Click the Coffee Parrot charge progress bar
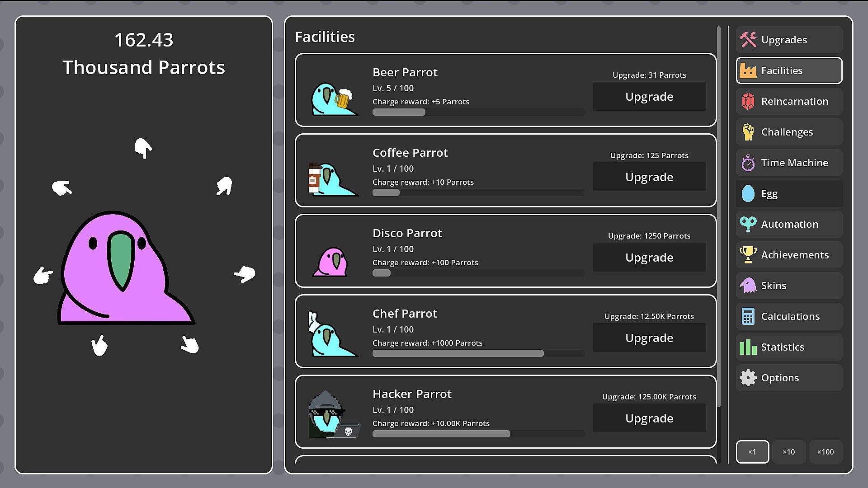 click(x=478, y=192)
